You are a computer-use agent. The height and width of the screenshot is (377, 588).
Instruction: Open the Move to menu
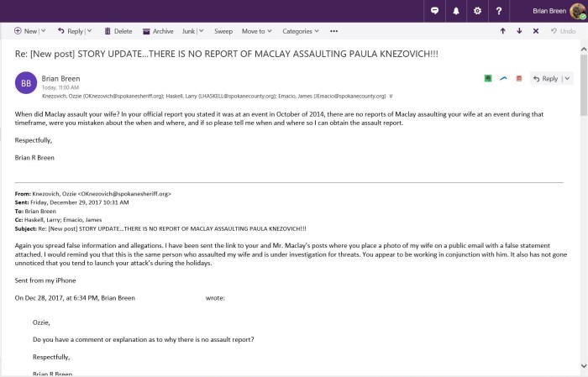256,31
